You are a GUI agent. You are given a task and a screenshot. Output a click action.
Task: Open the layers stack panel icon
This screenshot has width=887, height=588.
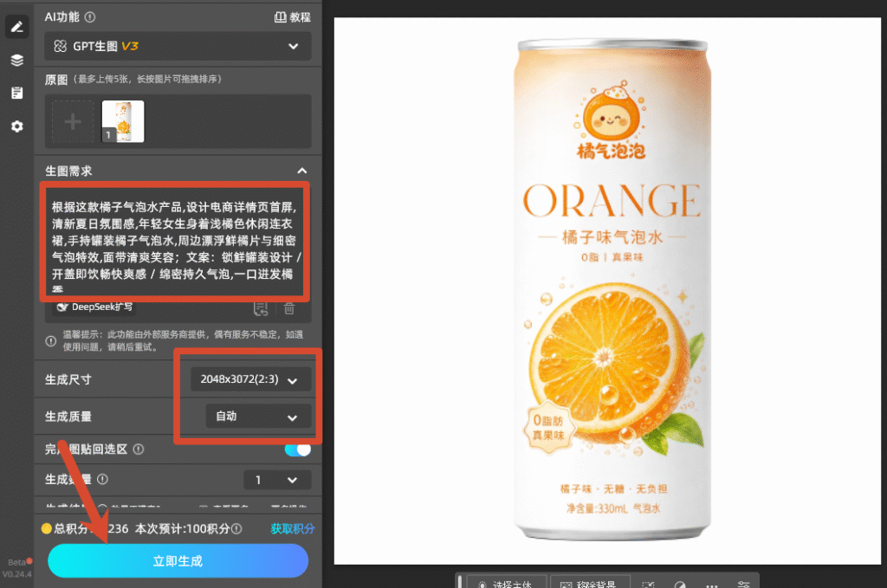17,60
